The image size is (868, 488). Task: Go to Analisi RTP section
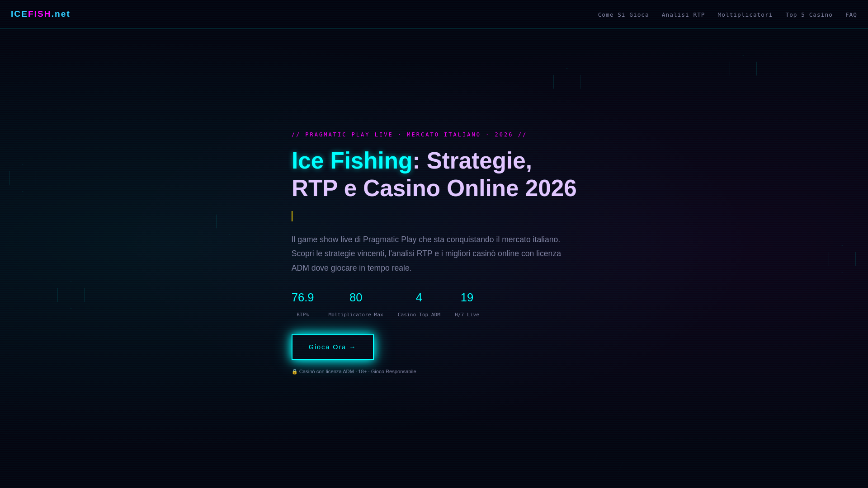coord(683,15)
